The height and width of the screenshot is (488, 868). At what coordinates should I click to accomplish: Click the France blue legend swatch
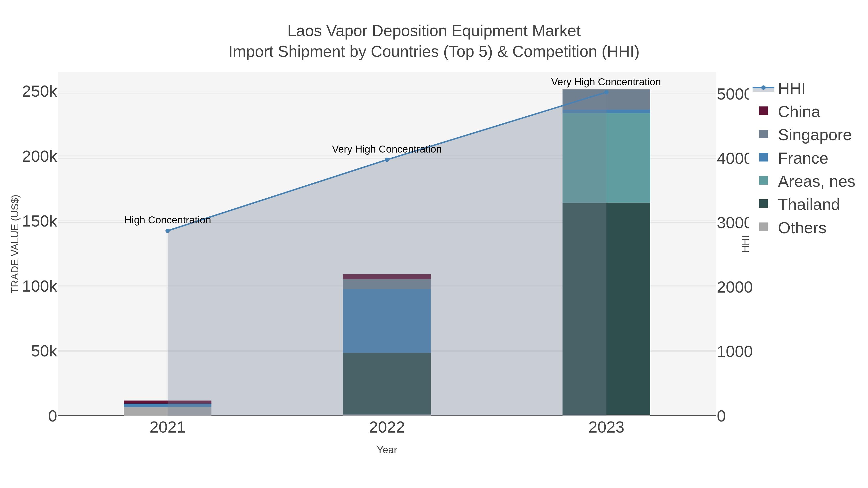coord(764,157)
